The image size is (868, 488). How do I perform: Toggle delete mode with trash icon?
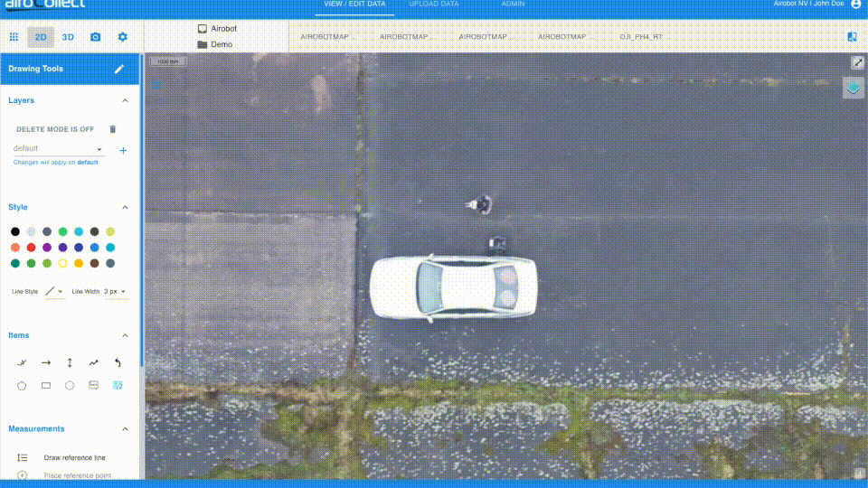(113, 129)
